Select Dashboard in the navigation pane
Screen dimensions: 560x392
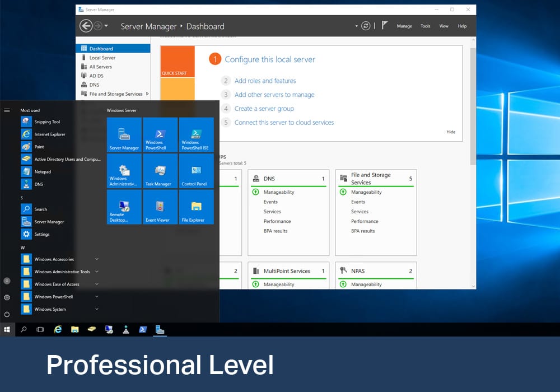pos(113,49)
